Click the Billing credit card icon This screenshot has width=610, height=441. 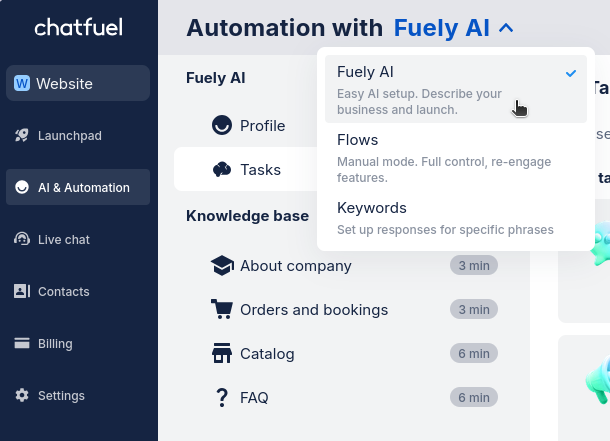pos(22,343)
